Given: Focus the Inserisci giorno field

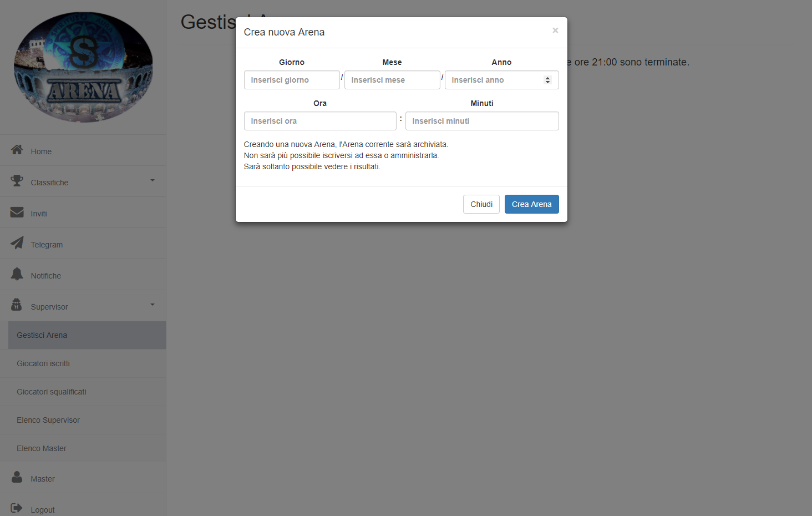Looking at the screenshot, I should (x=292, y=80).
